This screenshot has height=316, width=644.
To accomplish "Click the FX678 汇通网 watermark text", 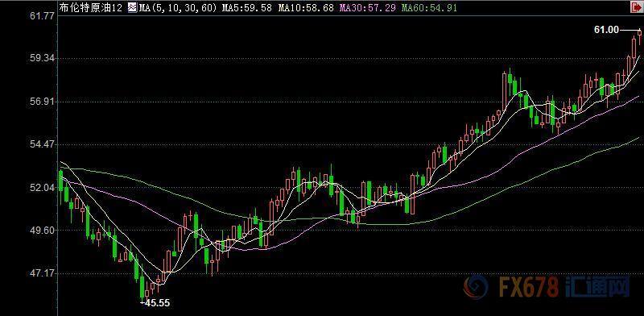I will [564, 287].
